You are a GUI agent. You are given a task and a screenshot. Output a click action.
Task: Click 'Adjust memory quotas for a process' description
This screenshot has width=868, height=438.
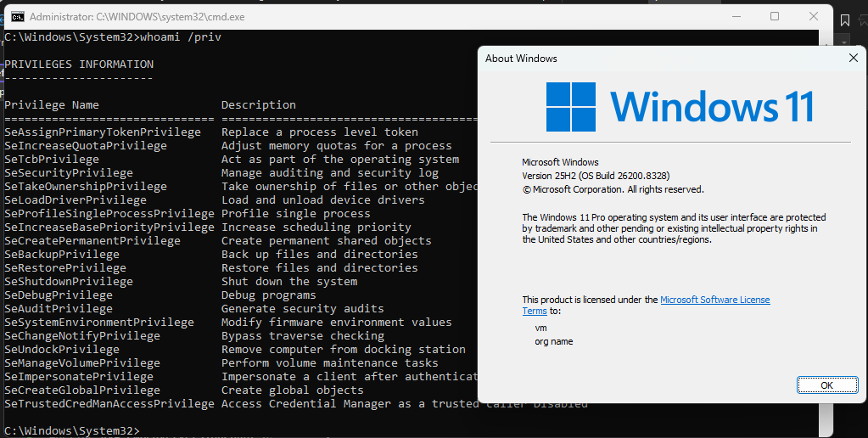(x=337, y=146)
